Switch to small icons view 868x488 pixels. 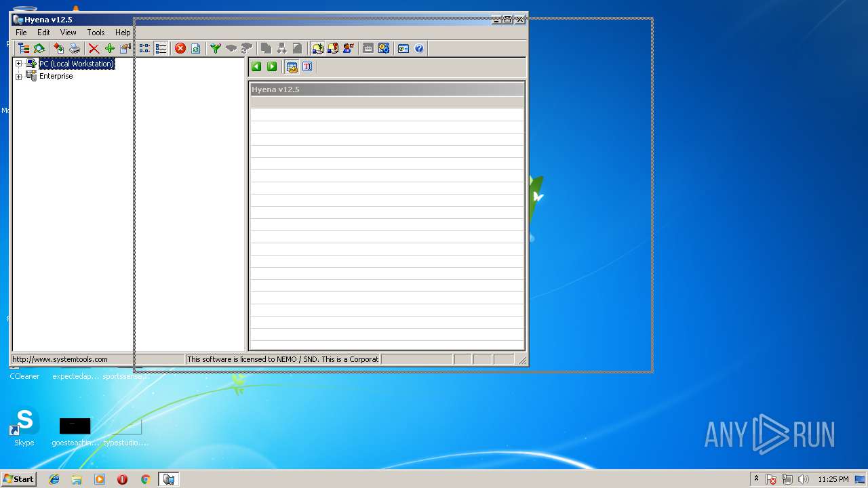tap(144, 48)
